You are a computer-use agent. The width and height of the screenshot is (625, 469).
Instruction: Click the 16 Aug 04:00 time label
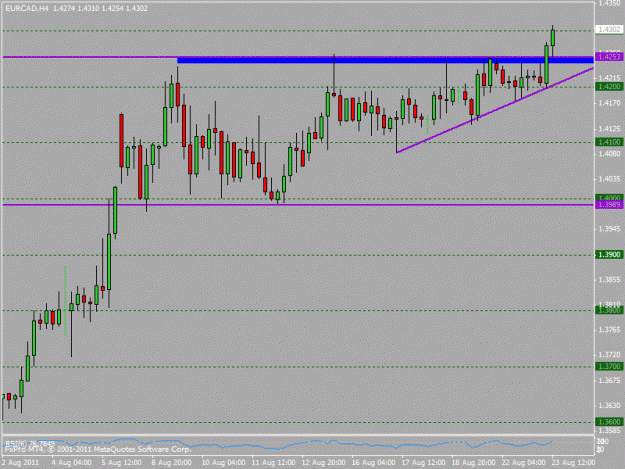373,462
